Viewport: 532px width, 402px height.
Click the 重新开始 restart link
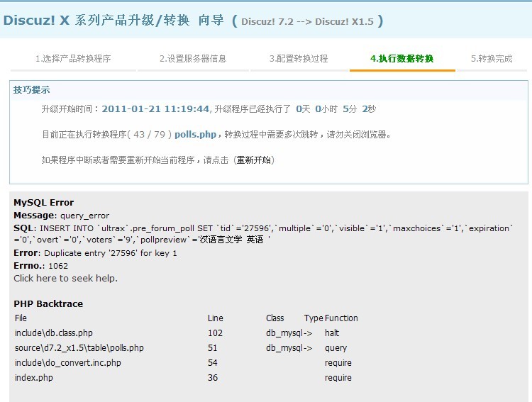coord(254,160)
